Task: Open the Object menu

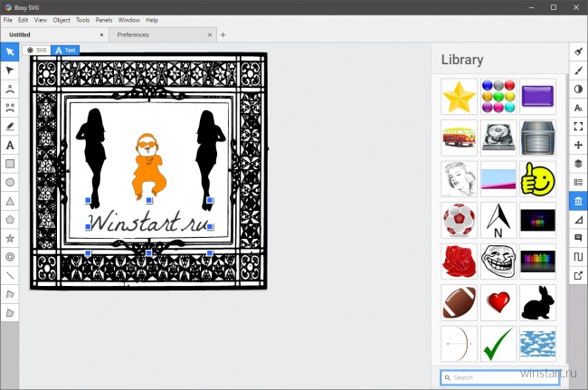Action: 62,20
